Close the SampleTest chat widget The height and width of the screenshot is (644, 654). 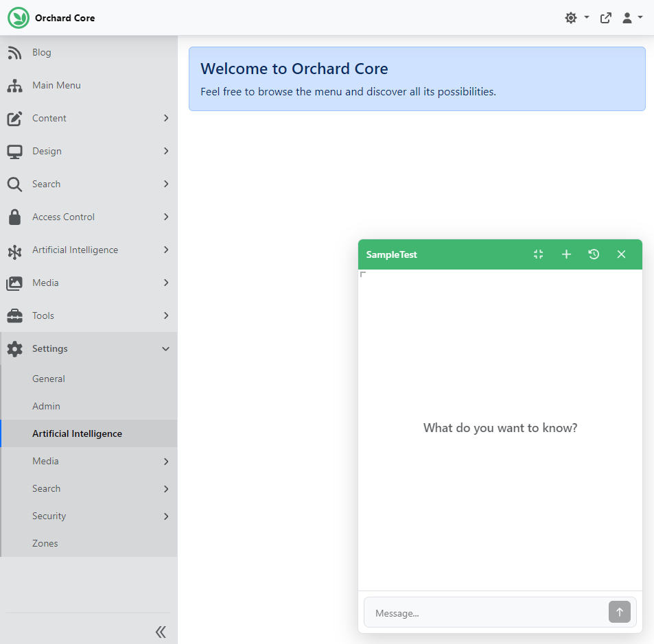click(x=621, y=254)
